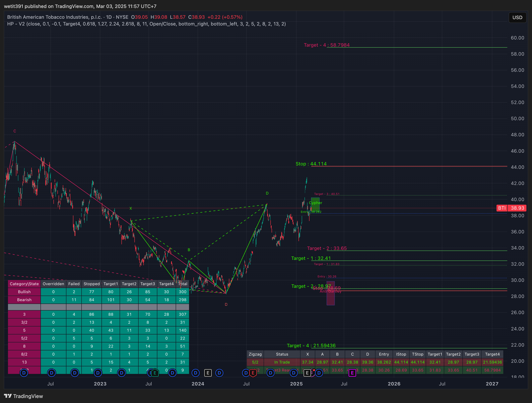Open the dividend marker just before 2023
The width and height of the screenshot is (532, 403).
pos(98,373)
